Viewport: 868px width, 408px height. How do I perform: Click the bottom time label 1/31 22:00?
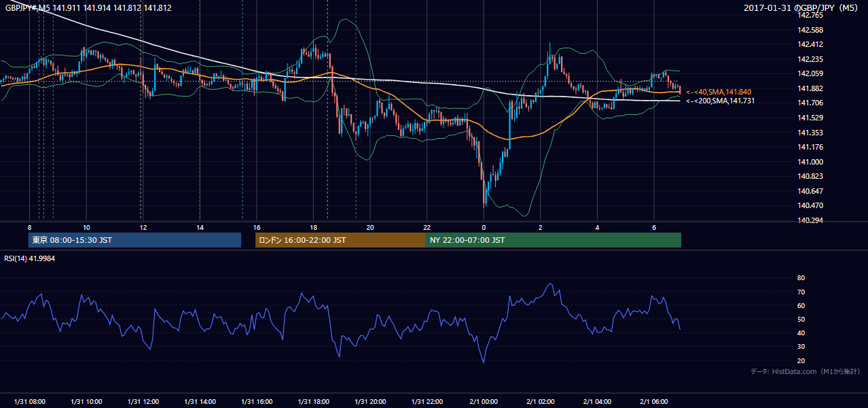[427, 402]
